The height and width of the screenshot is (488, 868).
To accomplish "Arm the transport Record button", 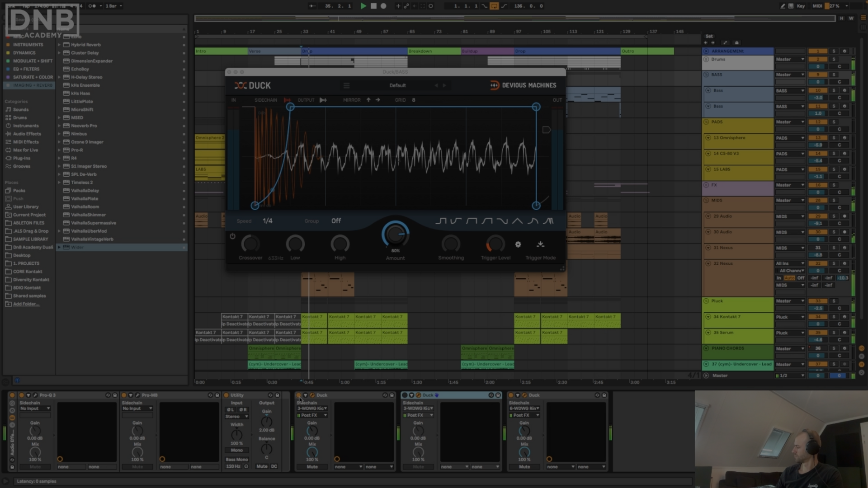I will [x=383, y=6].
